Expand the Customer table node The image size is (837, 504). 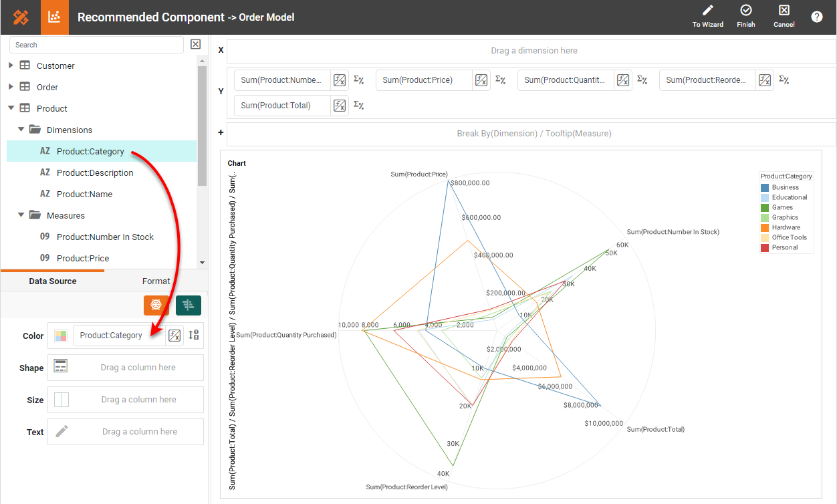11,66
